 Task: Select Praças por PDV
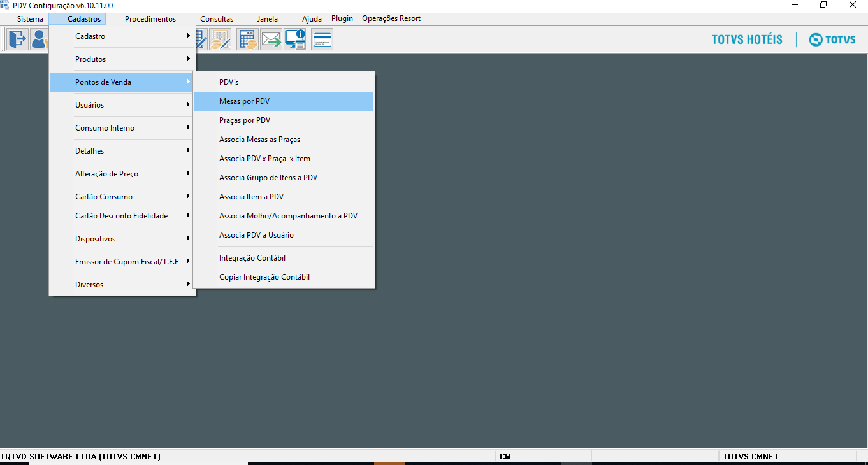pyautogui.click(x=284, y=120)
